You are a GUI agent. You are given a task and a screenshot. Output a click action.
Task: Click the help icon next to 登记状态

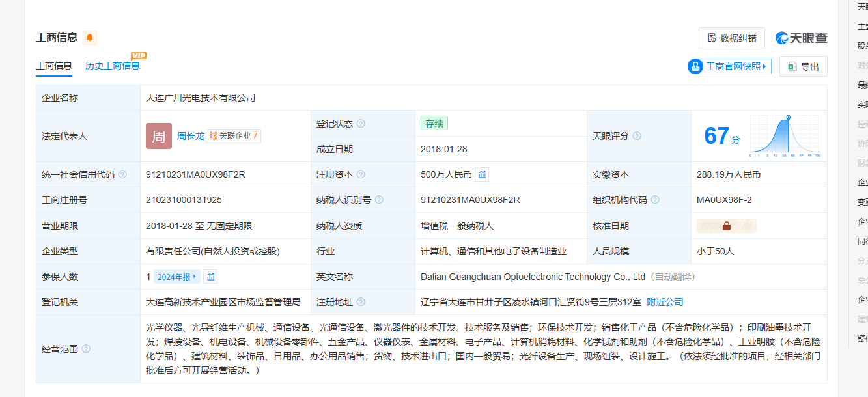pyautogui.click(x=361, y=124)
